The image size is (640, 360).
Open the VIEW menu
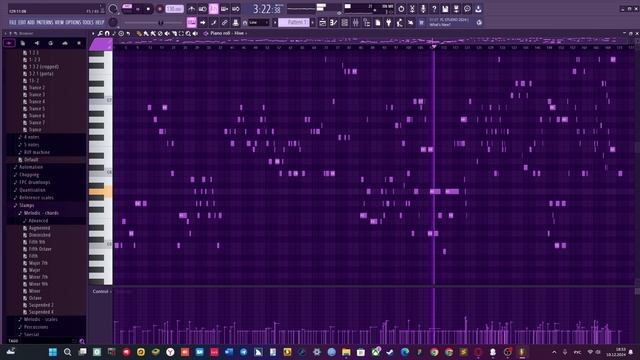[x=59, y=22]
